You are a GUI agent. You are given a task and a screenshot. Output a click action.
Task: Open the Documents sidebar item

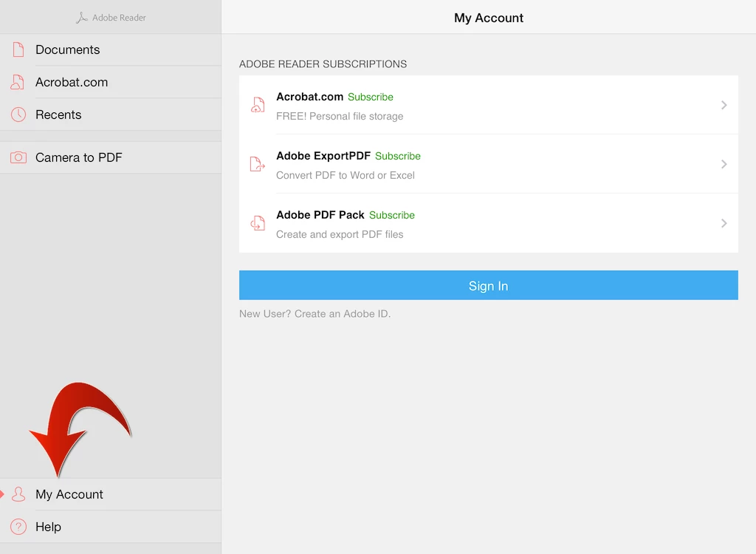click(x=111, y=49)
